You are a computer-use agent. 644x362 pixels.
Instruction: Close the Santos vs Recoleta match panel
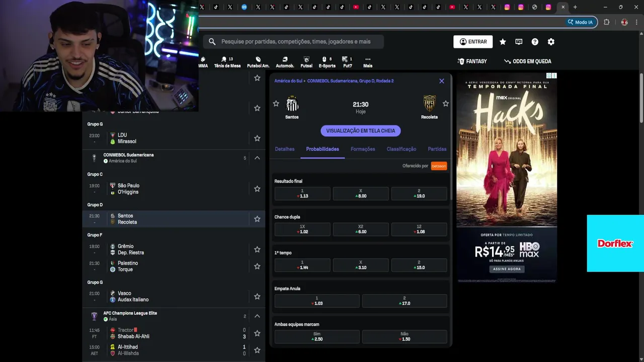pos(441,81)
